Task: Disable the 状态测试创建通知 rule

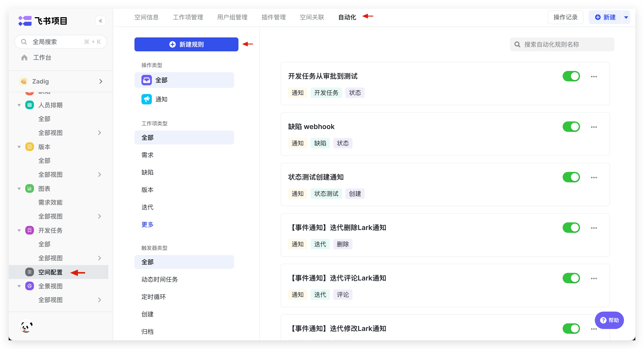Action: [x=571, y=177]
